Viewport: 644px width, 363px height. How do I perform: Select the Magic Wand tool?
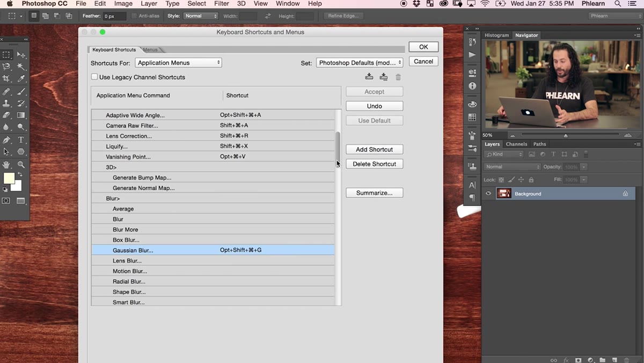point(21,67)
